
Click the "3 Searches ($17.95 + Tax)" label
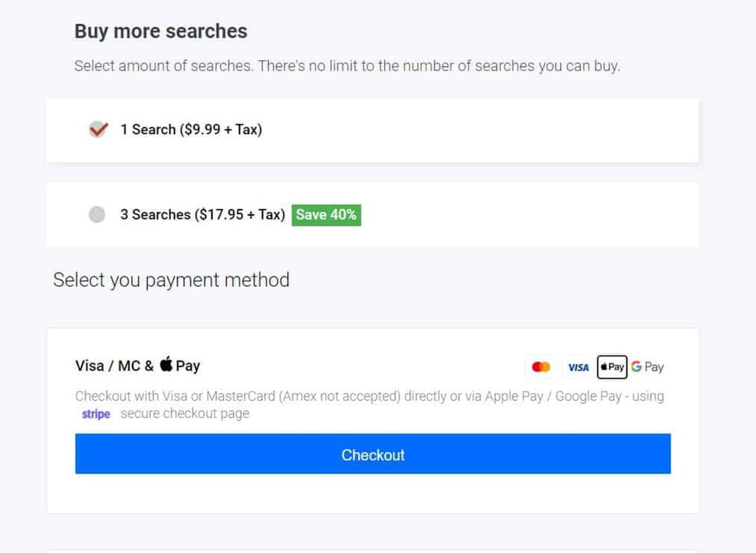202,215
